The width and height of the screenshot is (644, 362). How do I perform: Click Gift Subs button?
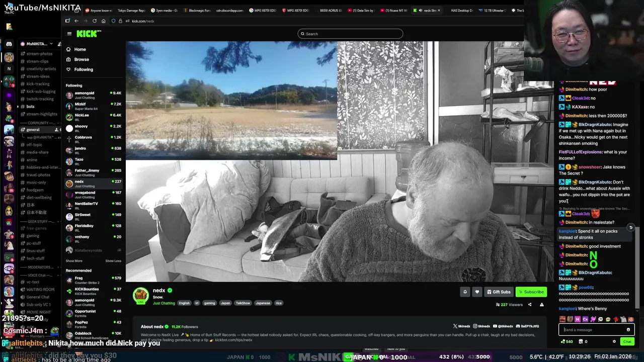498,292
